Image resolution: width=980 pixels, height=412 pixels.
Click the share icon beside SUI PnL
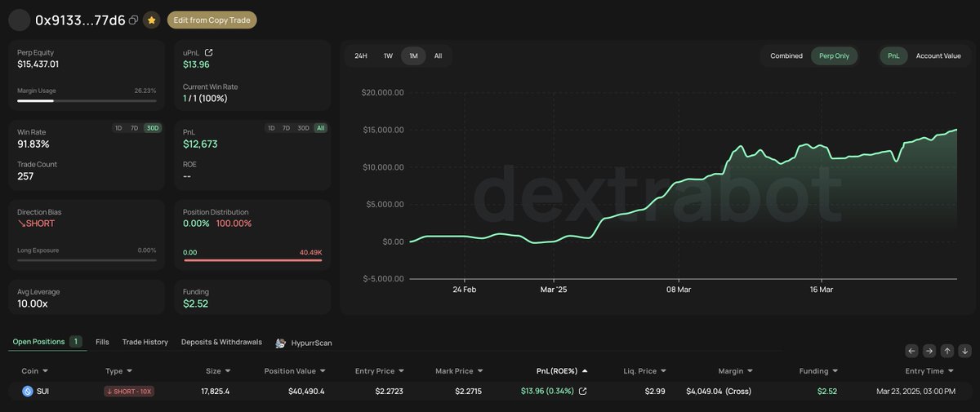(582, 392)
